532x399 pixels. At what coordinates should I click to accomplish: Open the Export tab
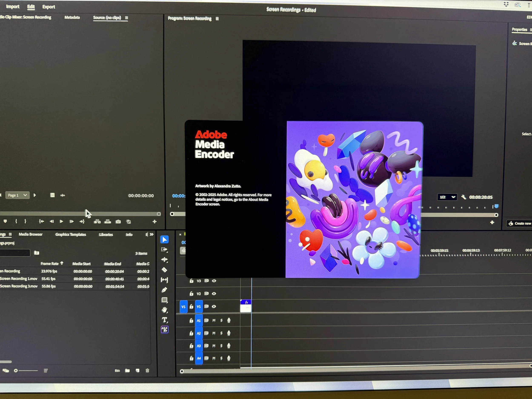tap(49, 7)
